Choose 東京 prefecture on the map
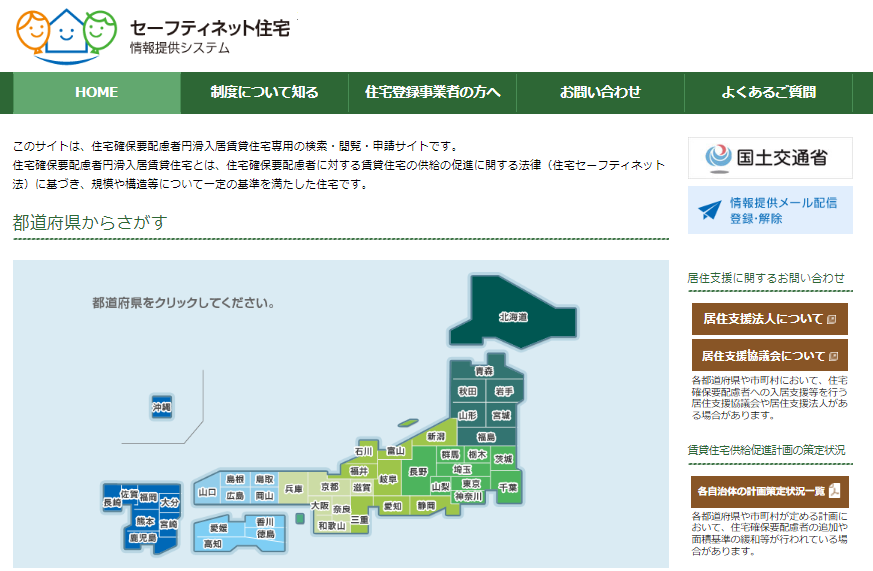873x571 pixels. click(x=472, y=484)
